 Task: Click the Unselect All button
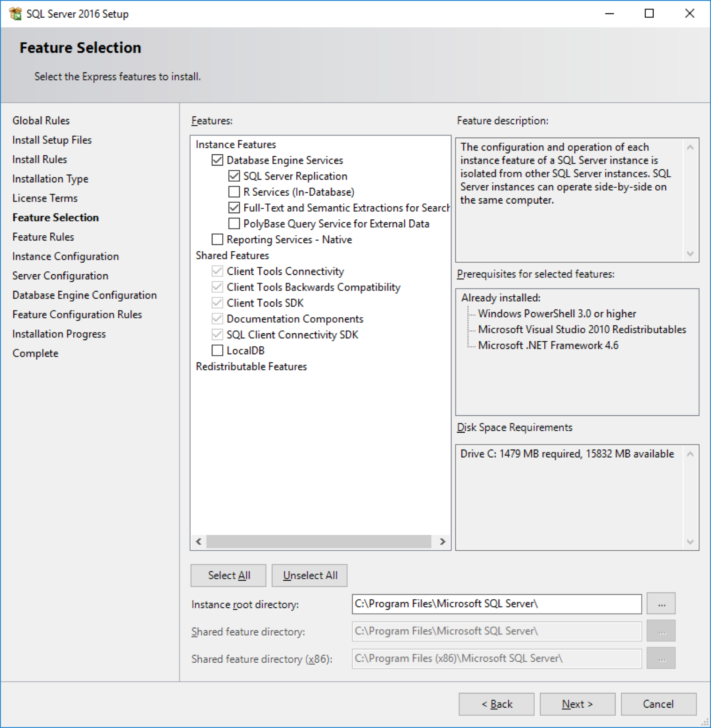click(310, 575)
